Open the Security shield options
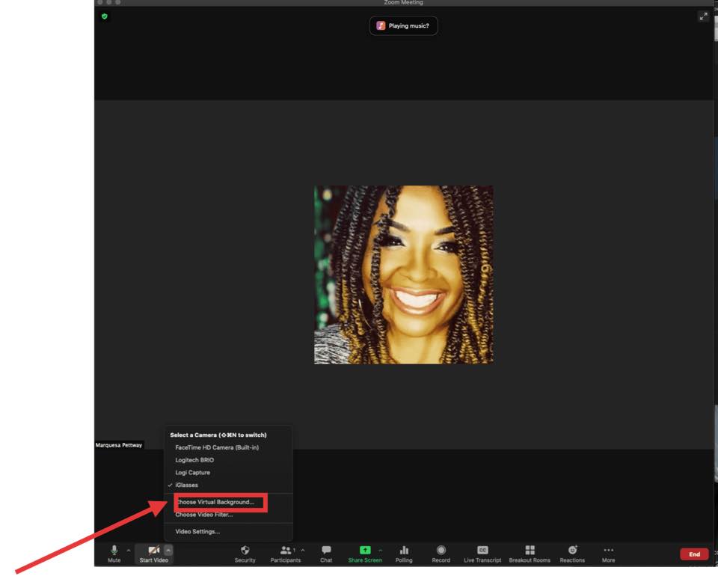 245,553
